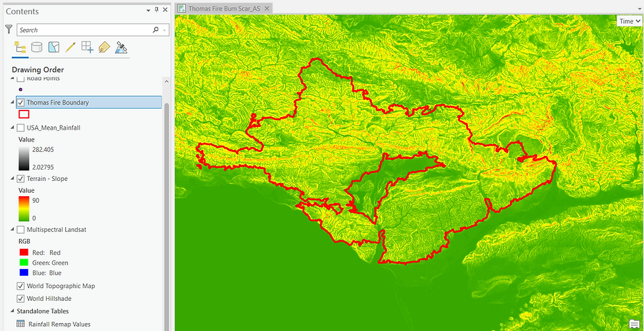The image size is (644, 331).
Task: Enable USA_Mean_Rainfall layer checkbox
Action: pos(20,128)
